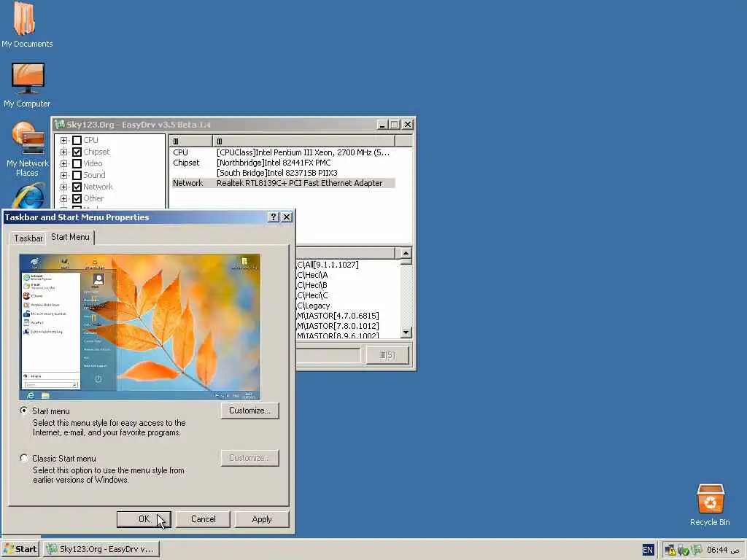747x560 pixels.
Task: Uncheck the Network checkbox in EasyDrv
Action: coord(77,187)
